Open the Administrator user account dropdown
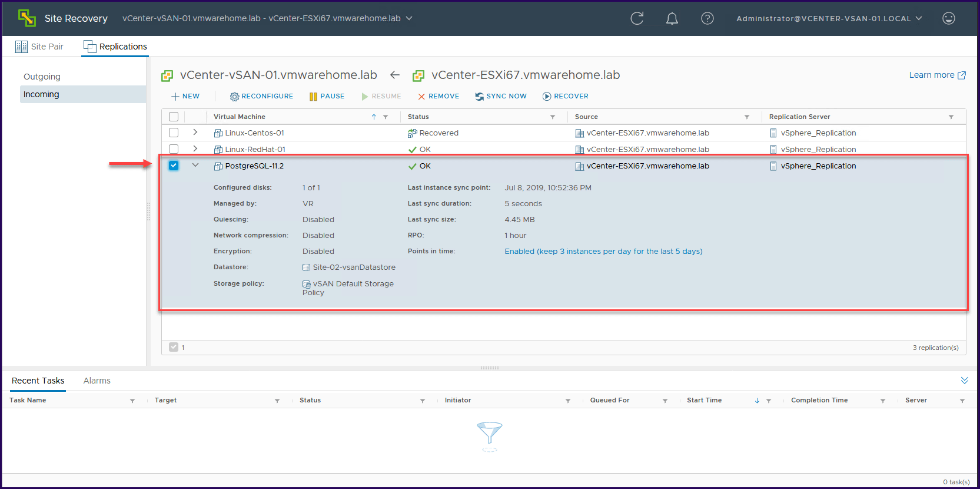The width and height of the screenshot is (980, 489). [829, 18]
